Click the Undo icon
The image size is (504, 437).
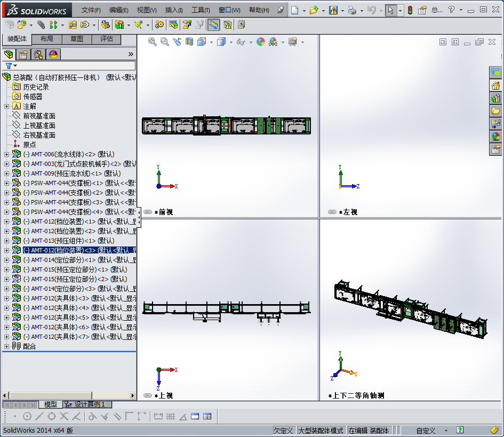(x=372, y=10)
